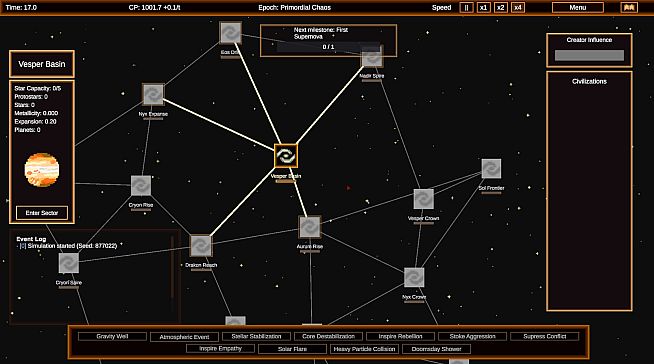Select the Nyx Expanse sector node

tap(153, 94)
